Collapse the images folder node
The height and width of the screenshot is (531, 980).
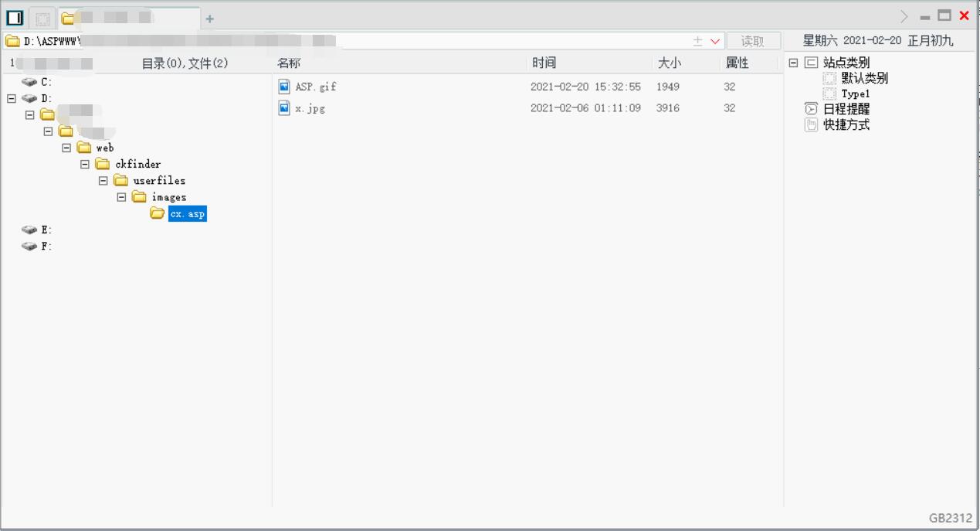(122, 197)
